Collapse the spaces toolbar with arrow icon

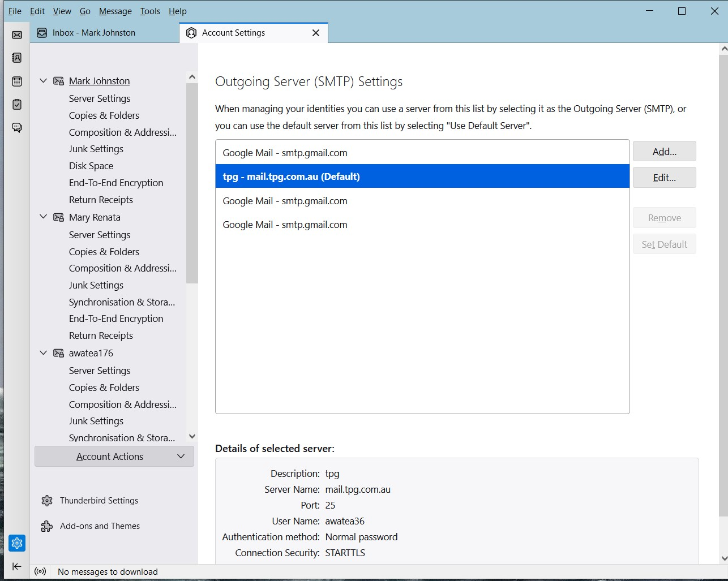[x=17, y=566]
